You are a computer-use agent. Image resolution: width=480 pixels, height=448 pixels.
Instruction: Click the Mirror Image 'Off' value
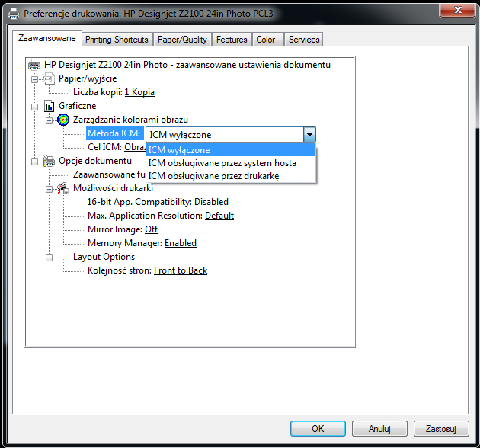click(151, 229)
